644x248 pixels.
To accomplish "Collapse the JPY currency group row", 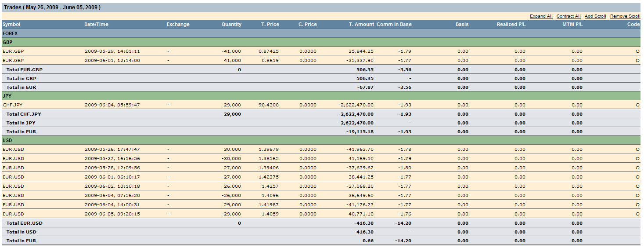I will pos(7,96).
